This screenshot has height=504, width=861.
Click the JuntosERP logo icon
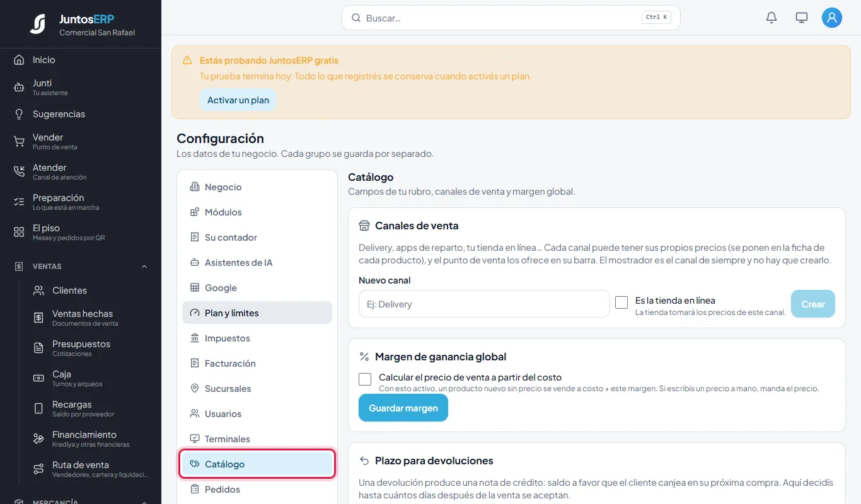(x=38, y=24)
